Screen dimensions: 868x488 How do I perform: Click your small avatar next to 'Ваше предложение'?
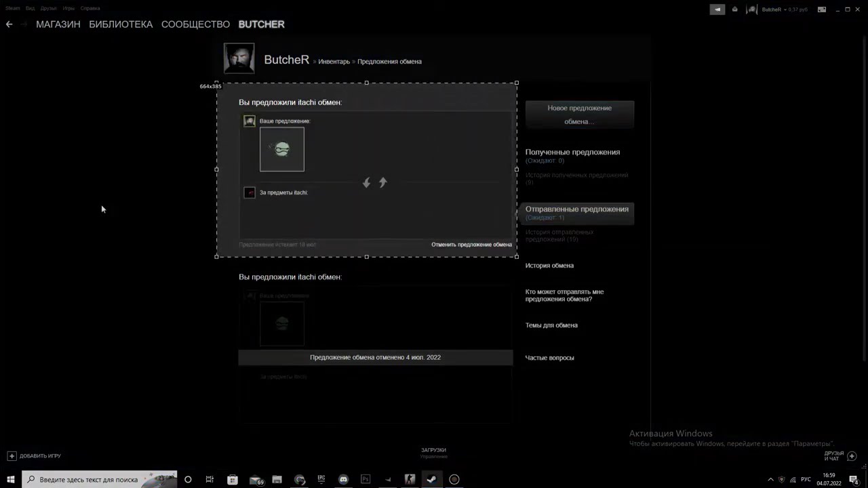coord(250,121)
